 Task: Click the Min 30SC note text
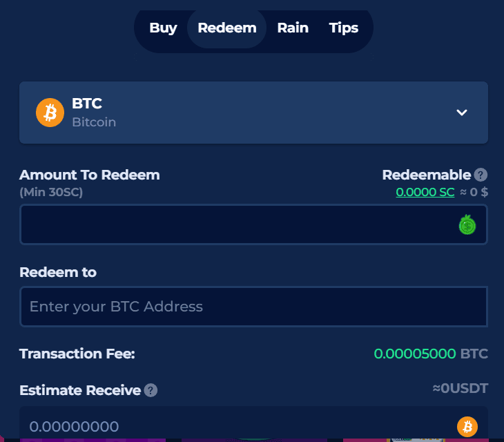click(x=51, y=192)
